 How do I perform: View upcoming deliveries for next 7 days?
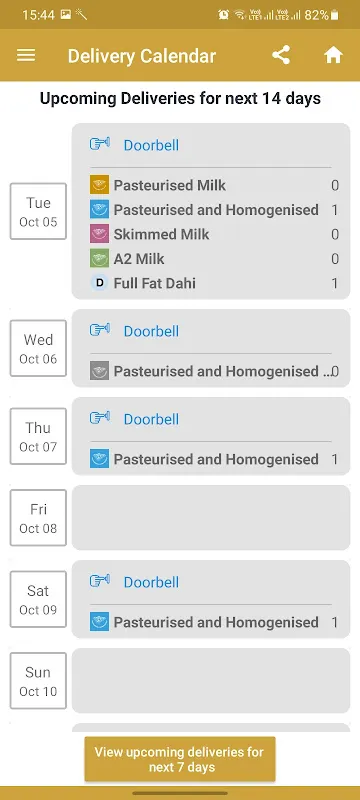click(x=180, y=759)
